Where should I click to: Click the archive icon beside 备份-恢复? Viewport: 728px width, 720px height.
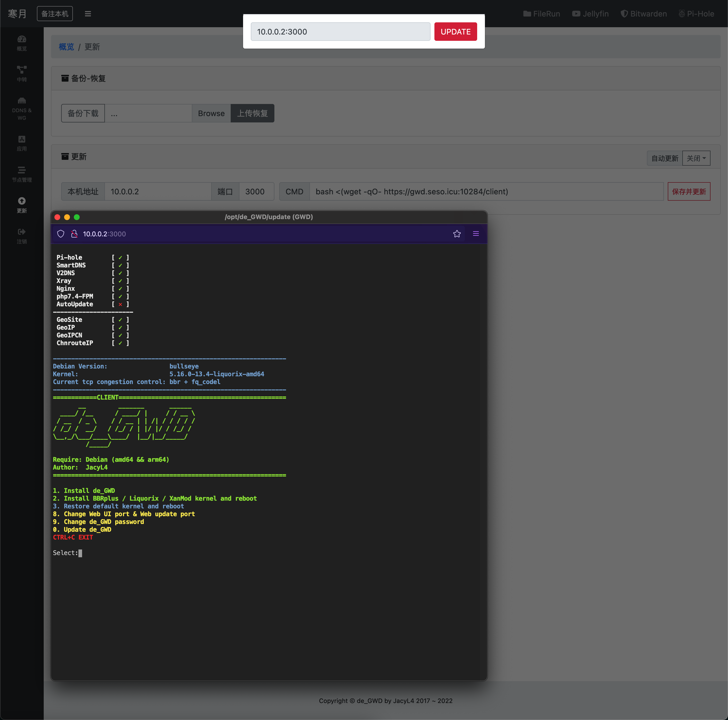click(x=65, y=78)
